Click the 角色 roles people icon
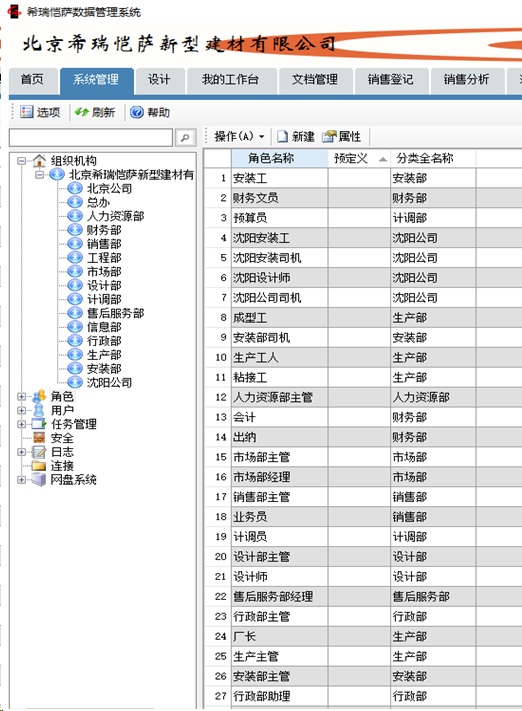 [x=39, y=396]
